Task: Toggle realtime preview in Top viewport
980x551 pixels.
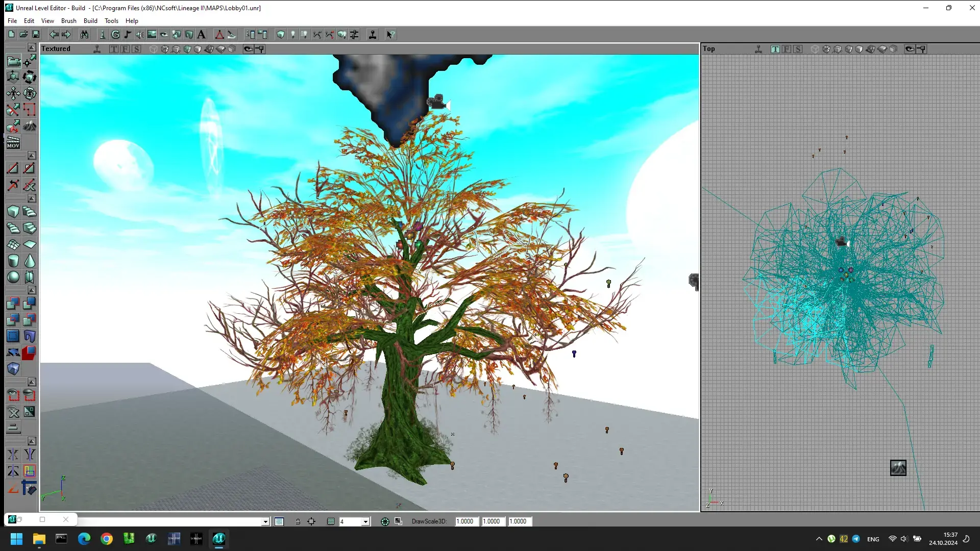Action: 758,49
